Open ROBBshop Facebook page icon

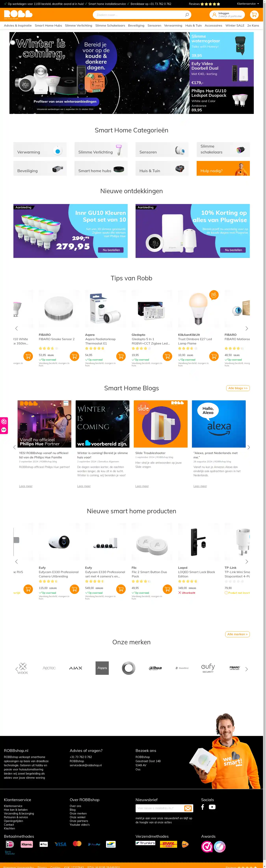point(203,807)
